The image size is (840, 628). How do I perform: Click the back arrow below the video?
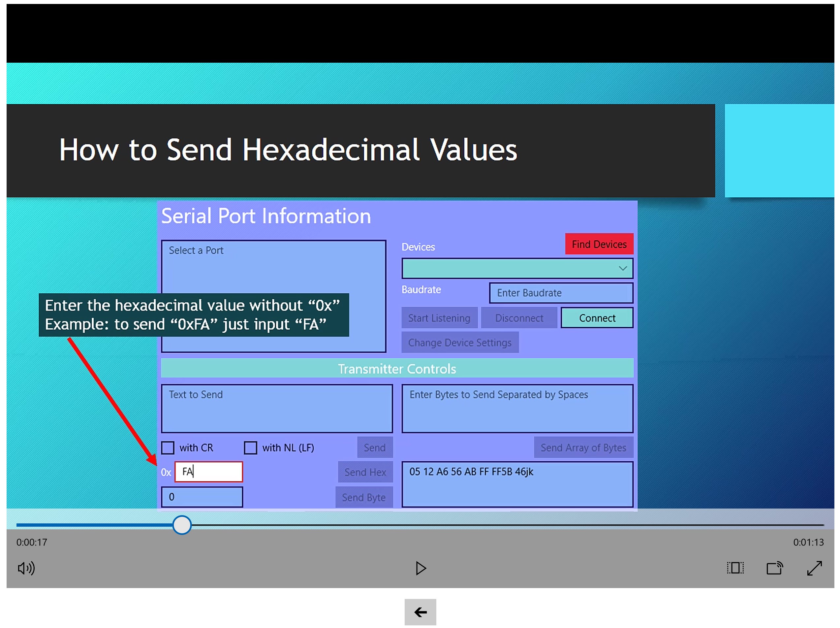point(420,612)
